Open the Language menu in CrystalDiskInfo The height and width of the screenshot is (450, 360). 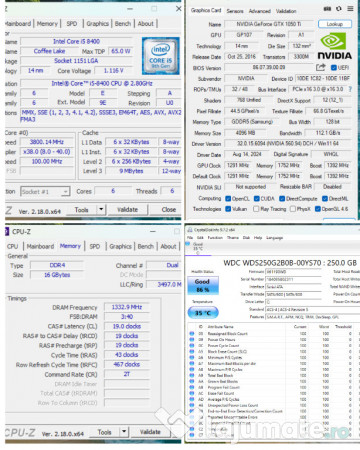tap(274, 238)
